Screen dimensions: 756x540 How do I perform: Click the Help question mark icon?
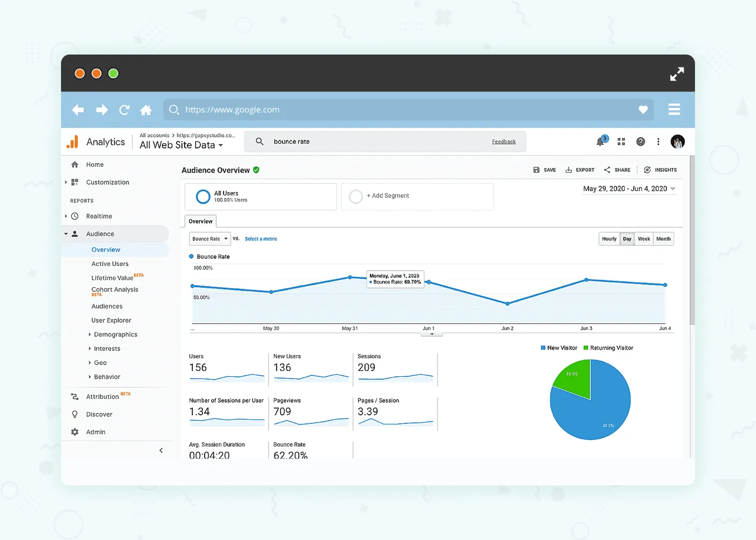[x=640, y=141]
